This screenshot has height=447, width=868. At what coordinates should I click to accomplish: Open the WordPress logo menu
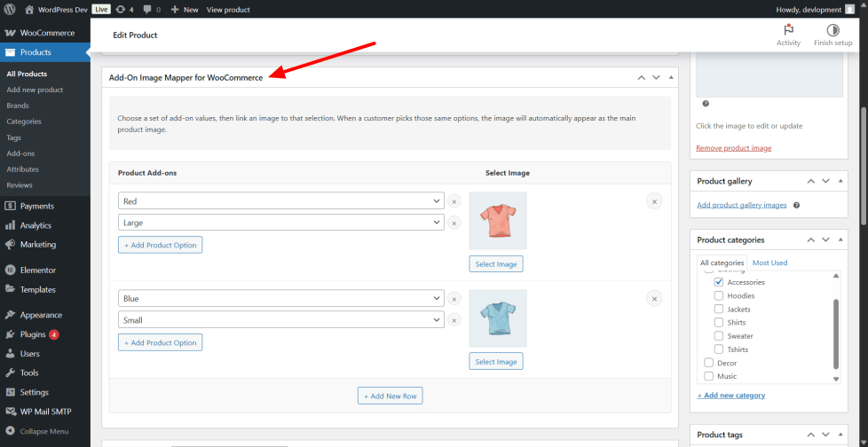click(x=10, y=10)
